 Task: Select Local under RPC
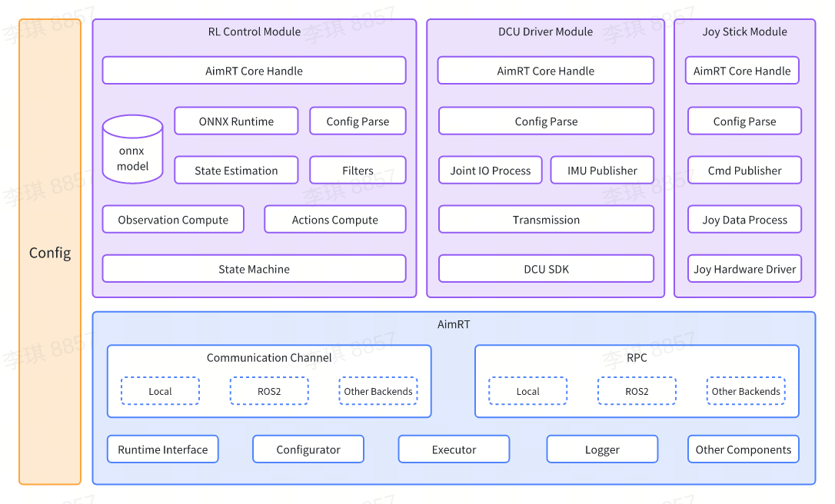527,391
